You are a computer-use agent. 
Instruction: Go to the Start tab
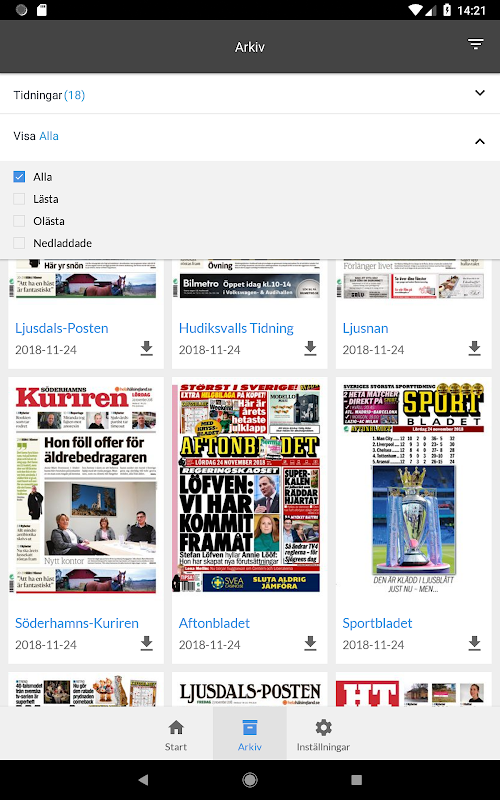pos(176,735)
